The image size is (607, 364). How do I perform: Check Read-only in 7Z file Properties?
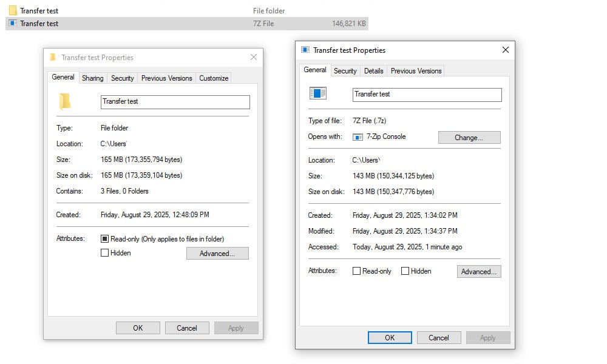point(357,271)
